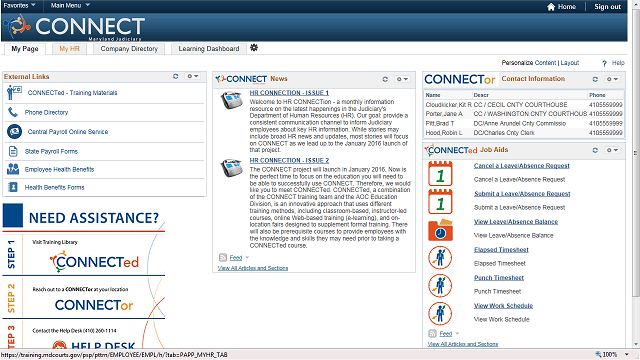Refresh the External Links pagelet
640x360 pixels.
pos(176,76)
